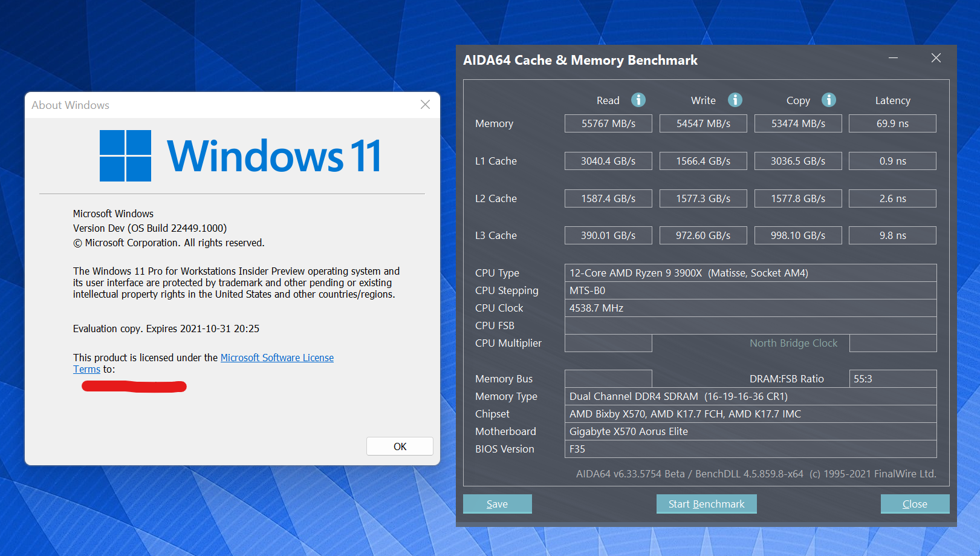Open the Microsoft Software License link
Image resolution: width=980 pixels, height=556 pixels.
coord(277,358)
